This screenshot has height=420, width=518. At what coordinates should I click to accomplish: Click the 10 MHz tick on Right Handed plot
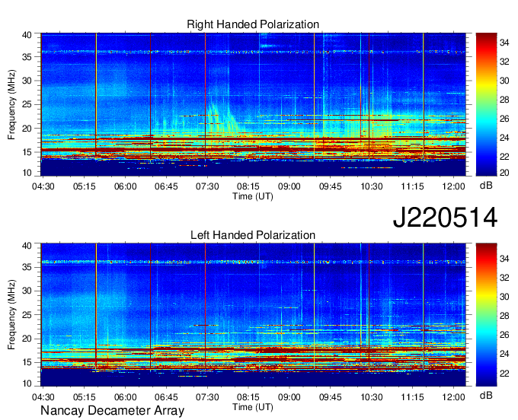27,173
